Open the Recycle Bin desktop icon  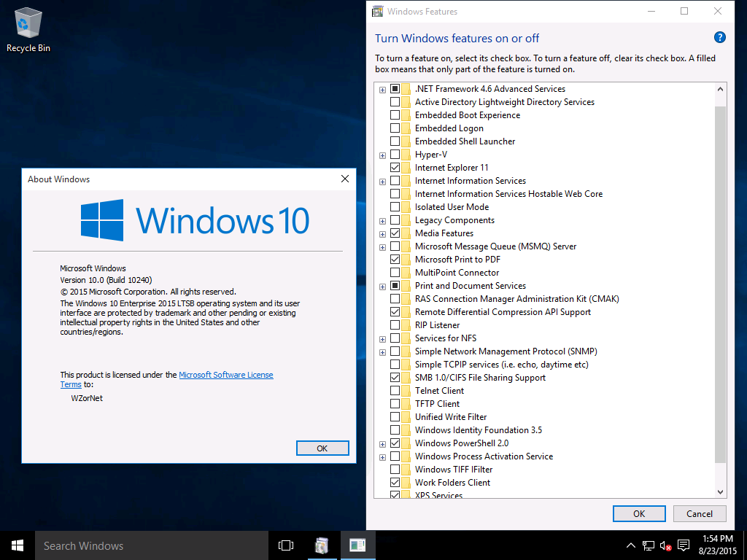tap(28, 29)
